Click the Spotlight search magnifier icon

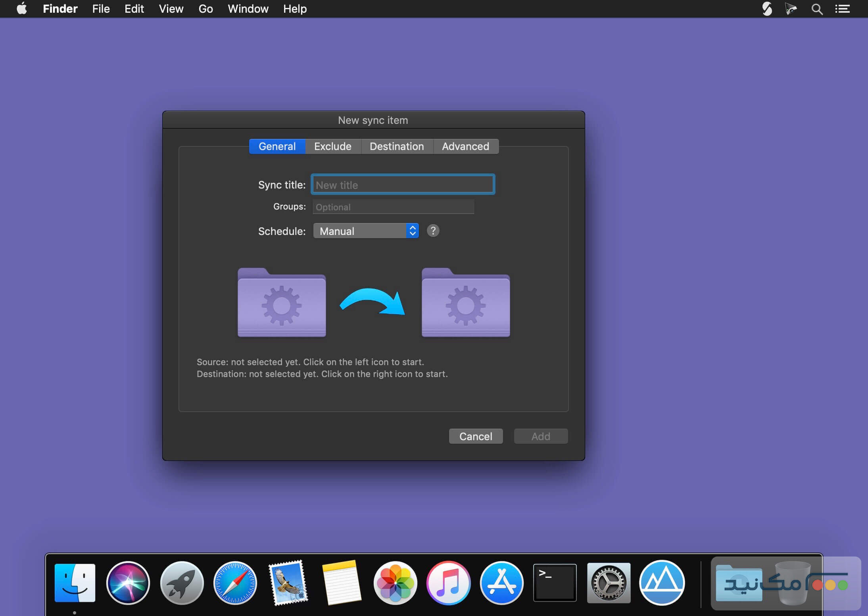(x=817, y=9)
